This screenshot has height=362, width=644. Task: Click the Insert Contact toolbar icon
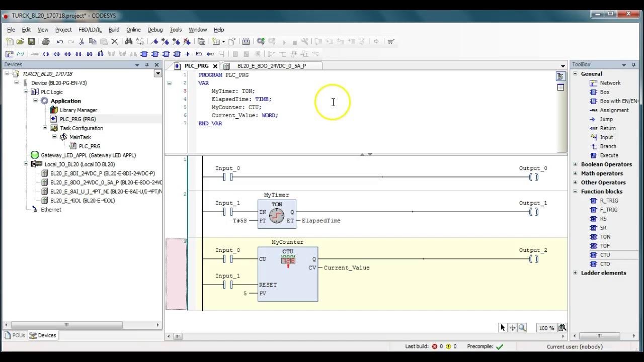[x=78, y=54]
